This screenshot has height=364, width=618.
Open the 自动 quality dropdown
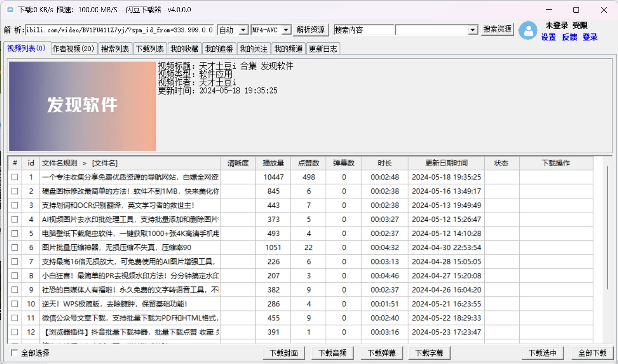243,30
